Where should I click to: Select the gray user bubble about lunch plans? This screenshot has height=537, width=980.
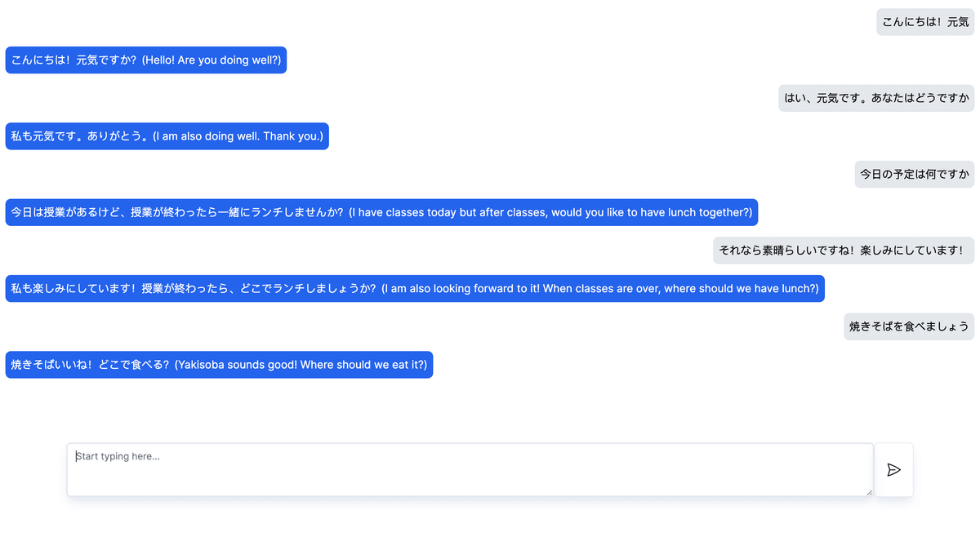click(909, 326)
